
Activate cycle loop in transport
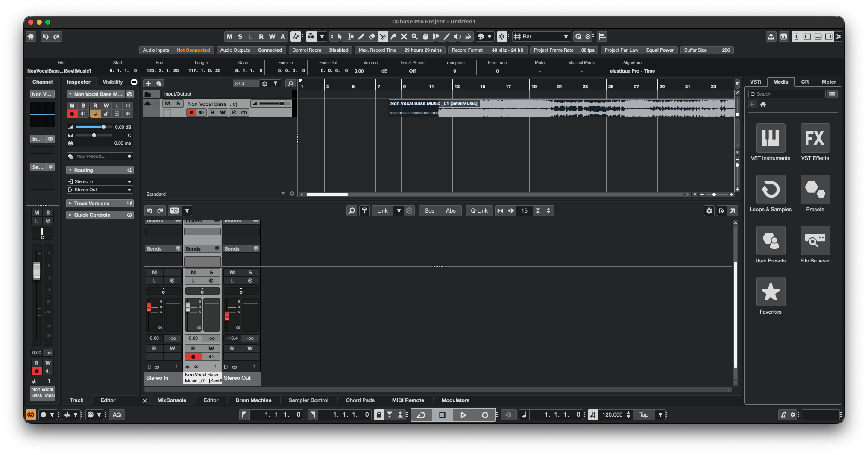tap(421, 415)
